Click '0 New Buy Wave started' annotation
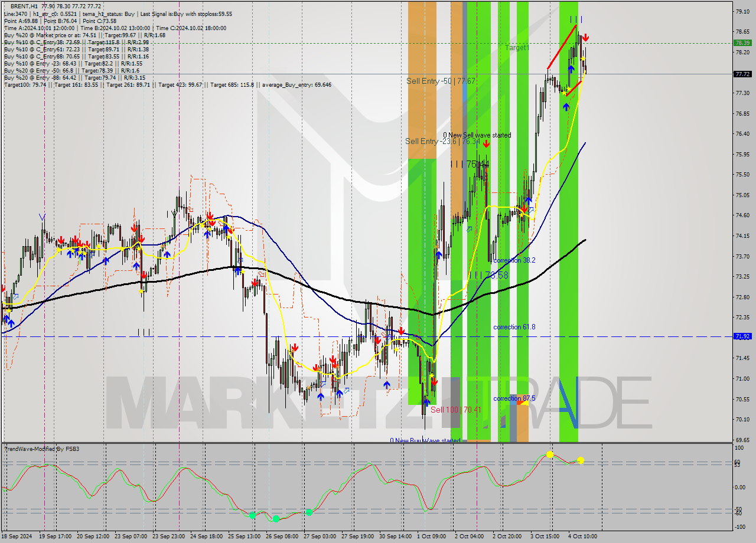The image size is (756, 543). click(x=425, y=440)
